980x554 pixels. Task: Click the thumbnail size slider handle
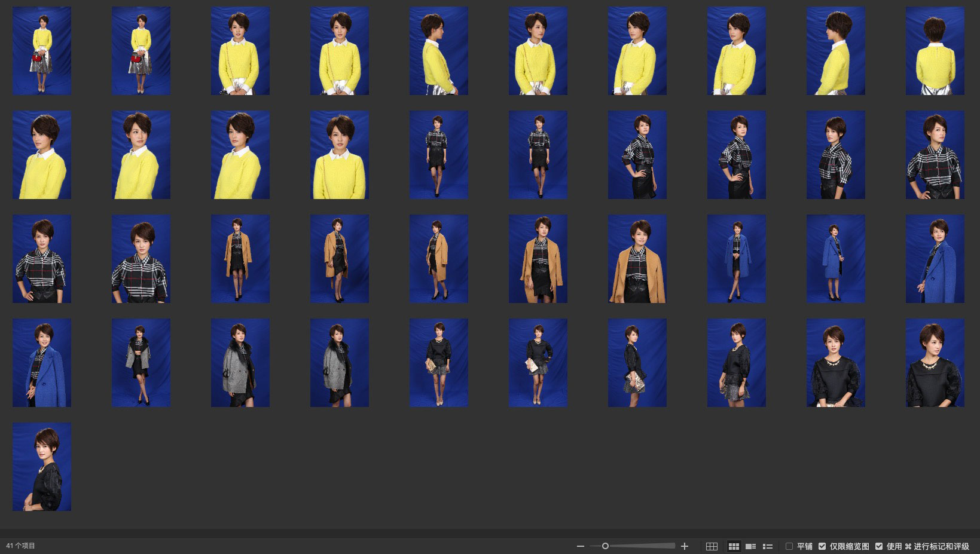605,546
